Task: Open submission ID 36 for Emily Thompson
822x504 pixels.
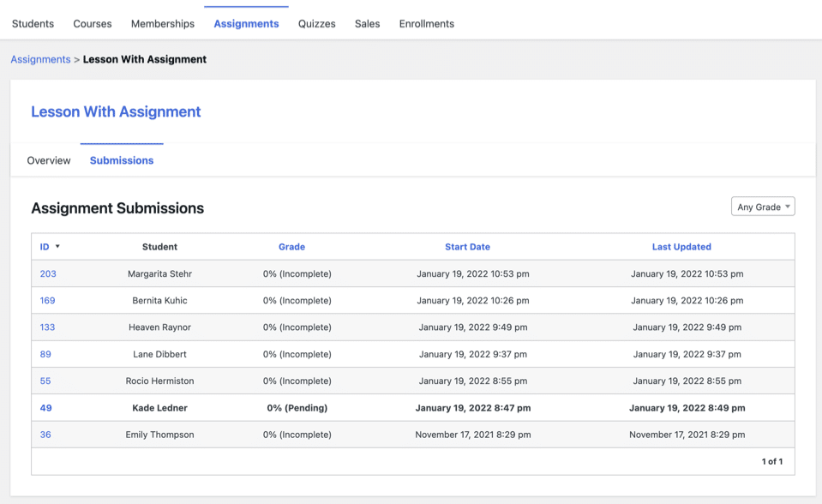Action: 45,435
